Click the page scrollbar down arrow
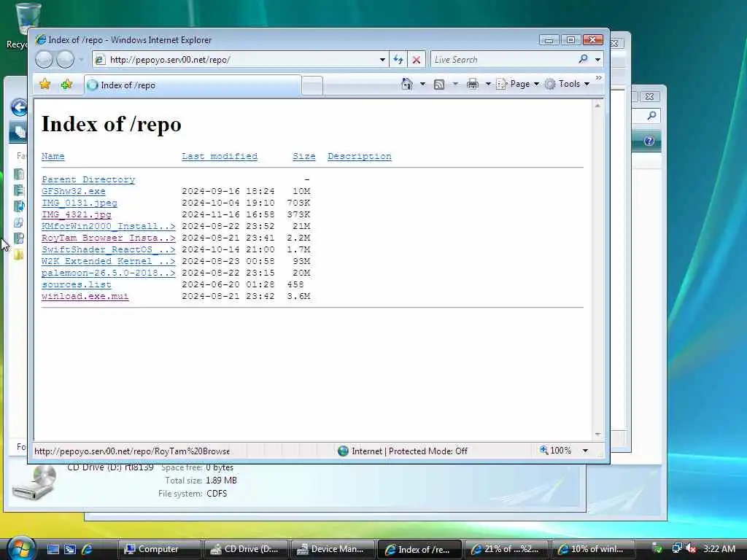 coord(597,435)
